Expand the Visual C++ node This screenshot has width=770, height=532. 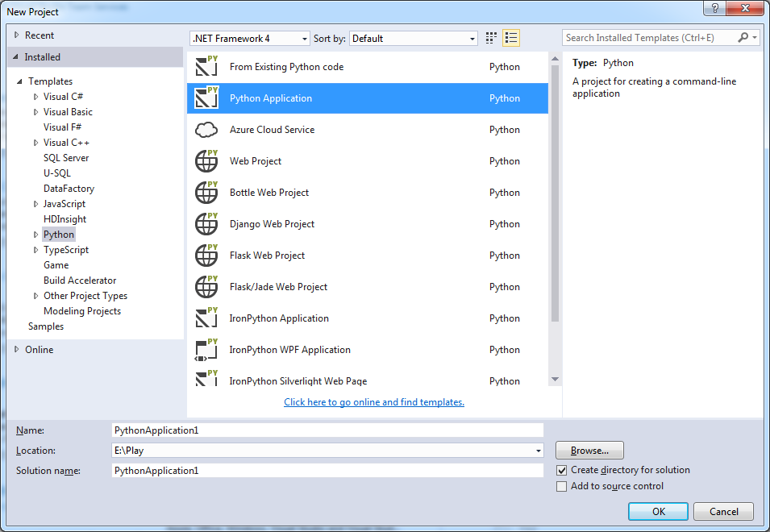point(35,143)
